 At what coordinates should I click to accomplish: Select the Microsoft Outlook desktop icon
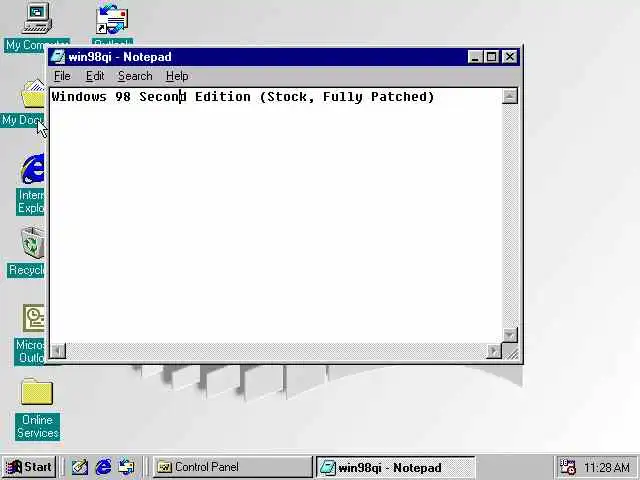[x=34, y=318]
